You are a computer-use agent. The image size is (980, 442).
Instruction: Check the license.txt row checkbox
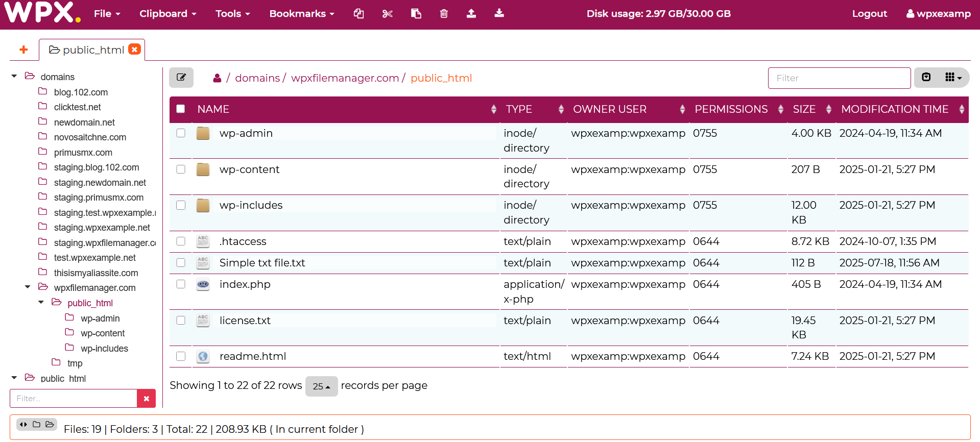(181, 320)
